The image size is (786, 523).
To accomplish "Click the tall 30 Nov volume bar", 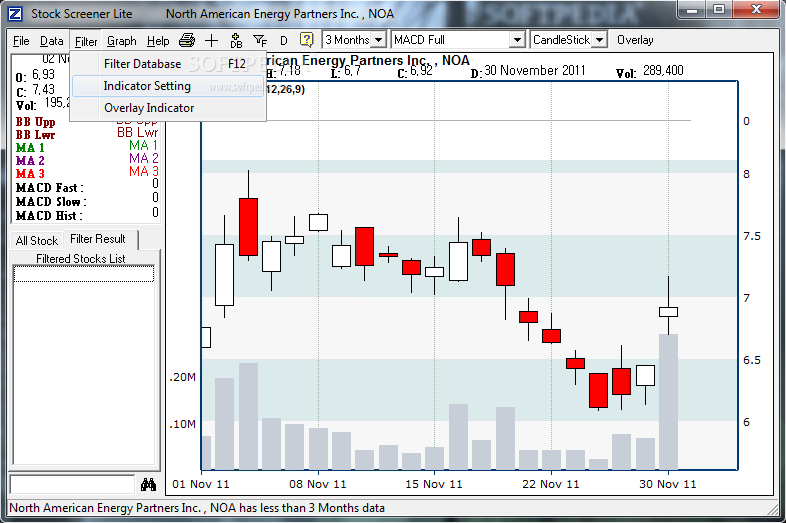I will [x=668, y=402].
